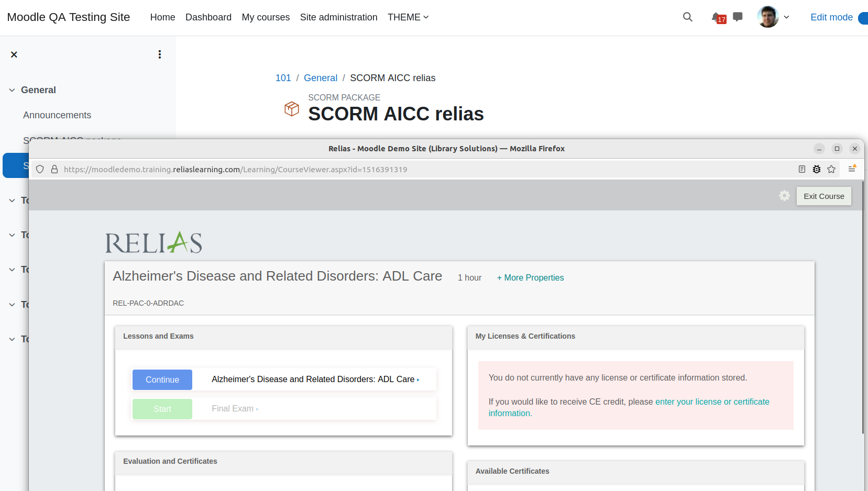This screenshot has height=491, width=868.
Task: Open Site administration menu item
Action: click(x=338, y=17)
